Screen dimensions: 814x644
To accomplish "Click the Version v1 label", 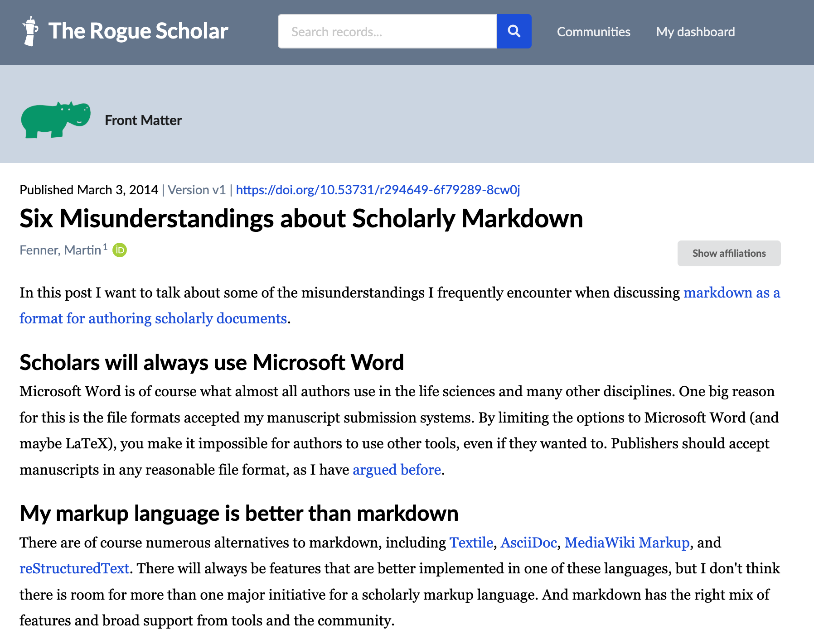I will 197,190.
